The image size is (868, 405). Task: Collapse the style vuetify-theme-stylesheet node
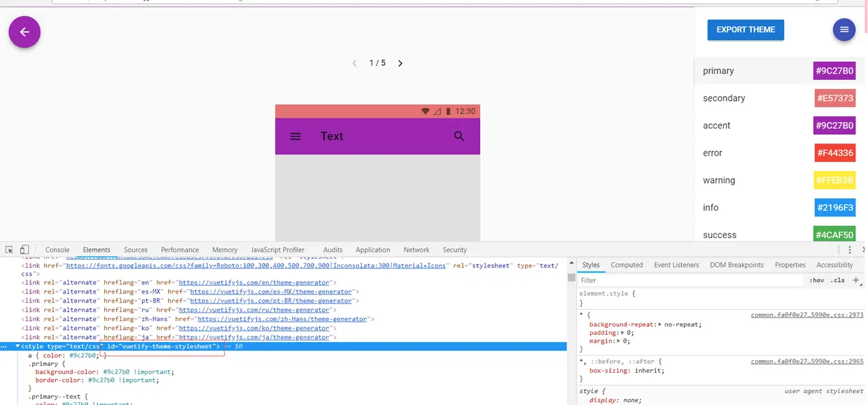17,346
